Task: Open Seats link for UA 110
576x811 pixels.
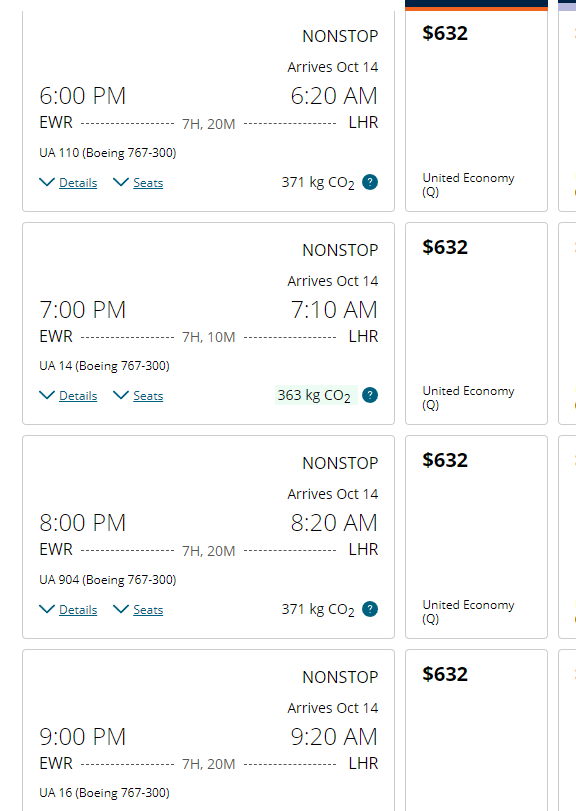Action: pyautogui.click(x=148, y=183)
